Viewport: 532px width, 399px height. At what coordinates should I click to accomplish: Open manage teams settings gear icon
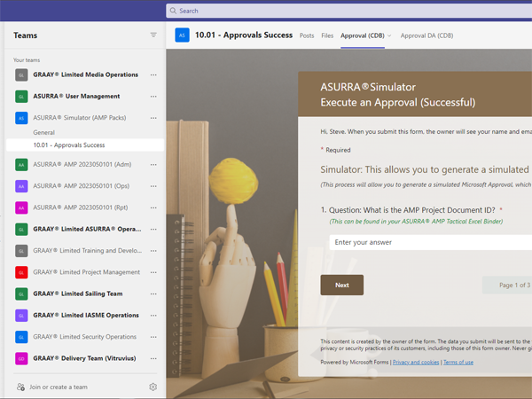(x=153, y=387)
